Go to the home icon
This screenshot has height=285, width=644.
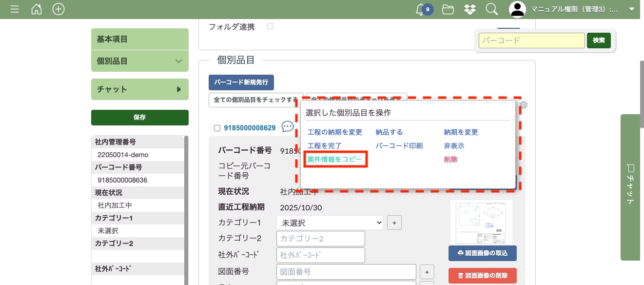click(x=37, y=9)
